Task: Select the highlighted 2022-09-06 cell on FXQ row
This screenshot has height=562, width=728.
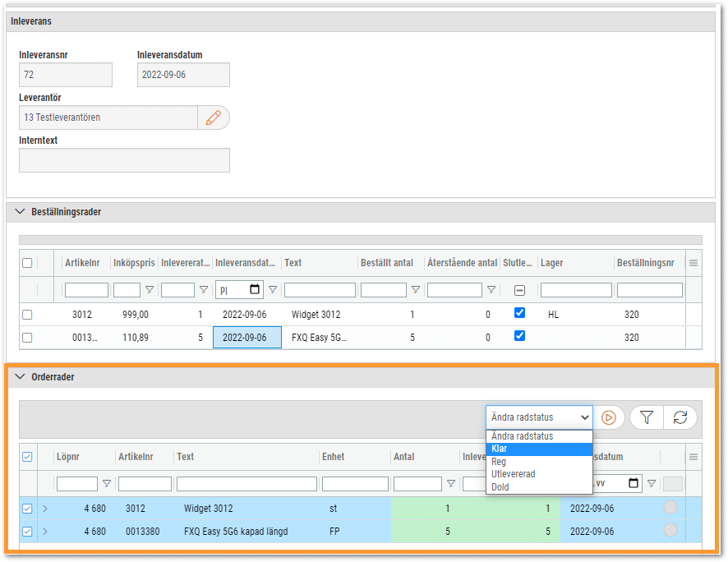Action: (x=247, y=338)
